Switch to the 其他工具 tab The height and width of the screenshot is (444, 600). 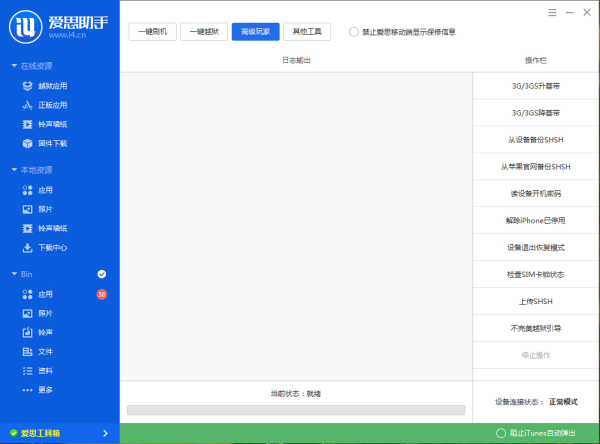pos(307,32)
